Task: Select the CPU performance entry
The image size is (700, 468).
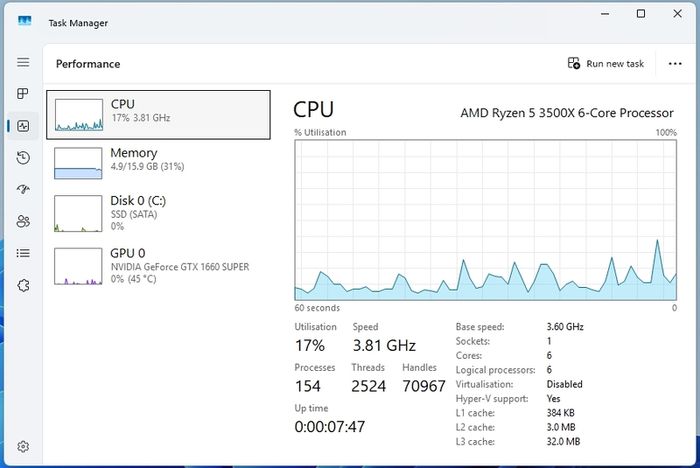Action: pyautogui.click(x=158, y=115)
